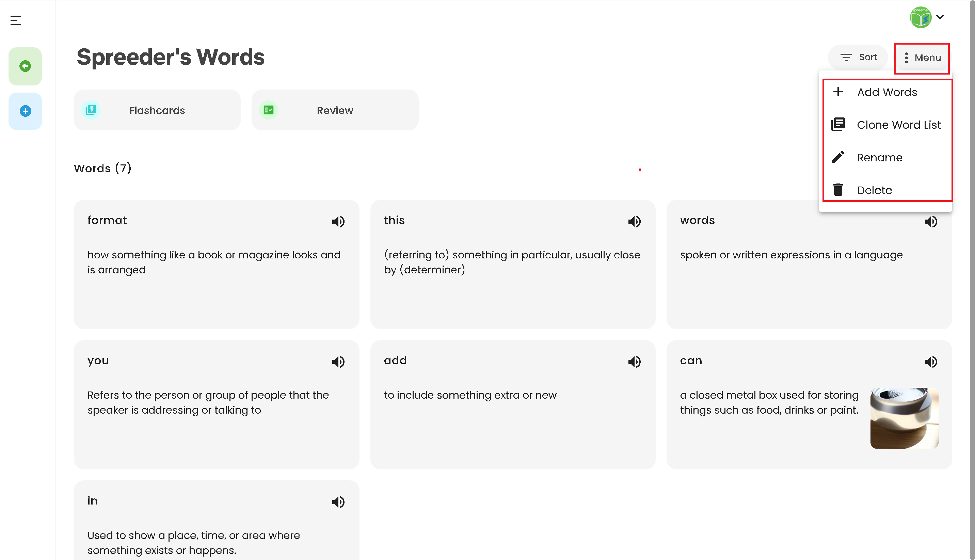Choose Delete from the menu
Screen dimensions: 975x560
(x=886, y=190)
